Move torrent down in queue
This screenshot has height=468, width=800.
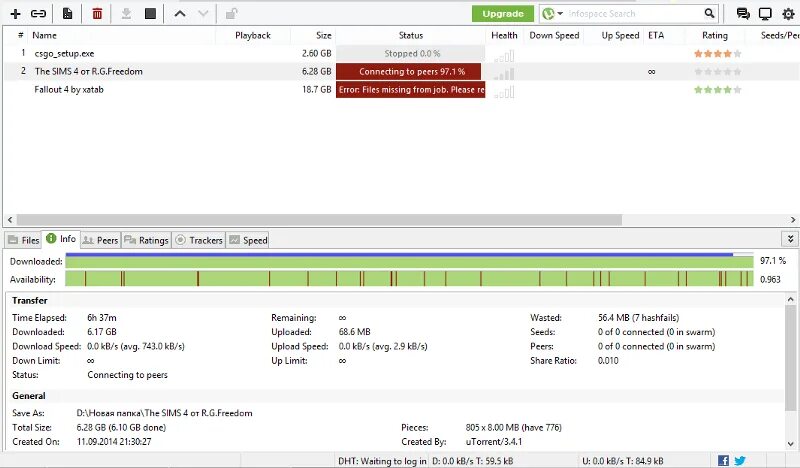[203, 14]
